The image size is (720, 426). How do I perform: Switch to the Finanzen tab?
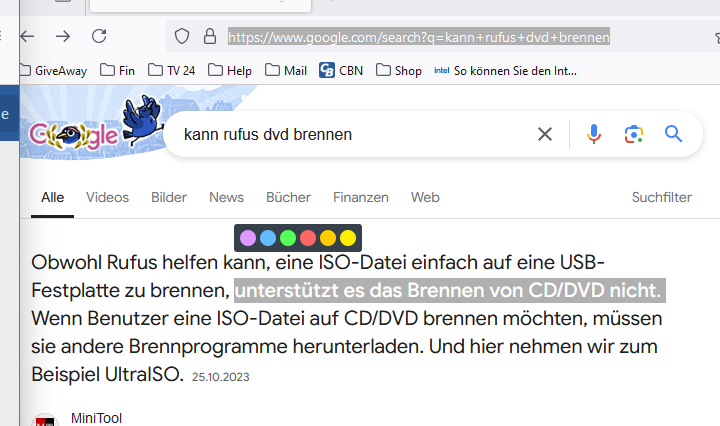pyautogui.click(x=361, y=197)
